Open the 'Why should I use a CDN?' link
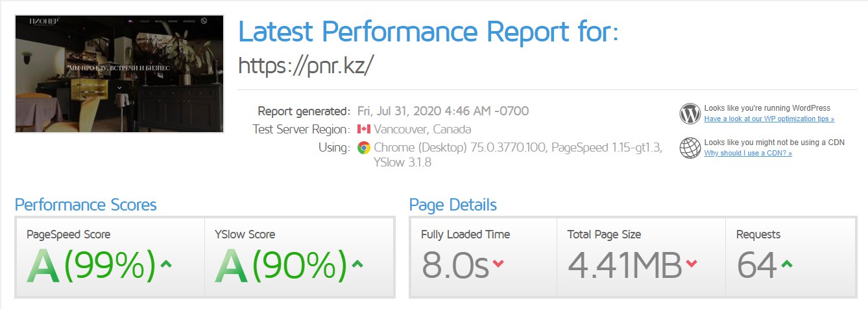The height and width of the screenshot is (309, 868). [x=747, y=154]
